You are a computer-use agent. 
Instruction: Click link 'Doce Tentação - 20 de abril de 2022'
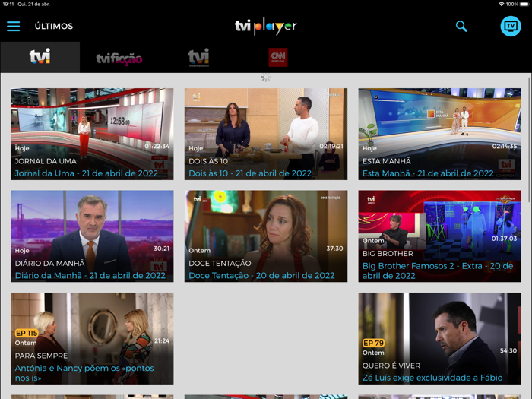(x=261, y=275)
